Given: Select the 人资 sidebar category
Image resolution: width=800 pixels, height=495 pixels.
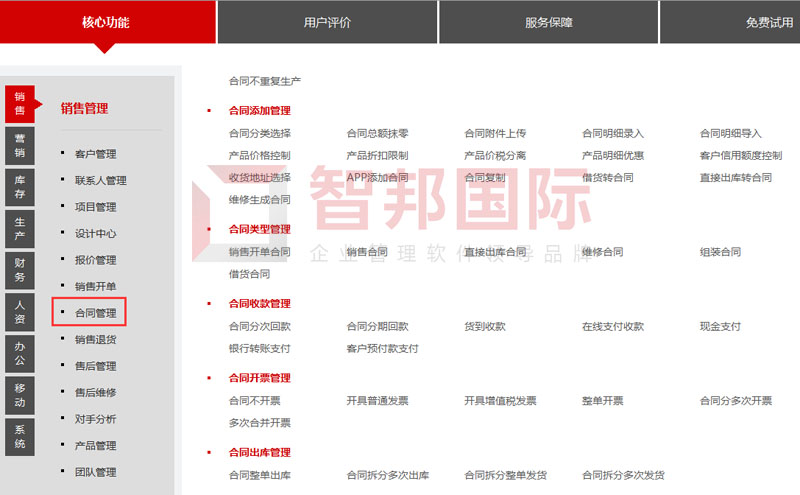Looking at the screenshot, I should [x=20, y=312].
